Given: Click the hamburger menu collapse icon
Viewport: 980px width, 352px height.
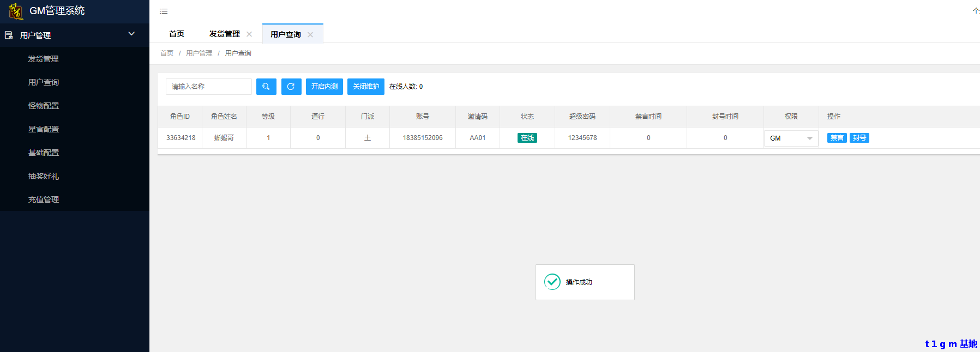Looking at the screenshot, I should (164, 11).
